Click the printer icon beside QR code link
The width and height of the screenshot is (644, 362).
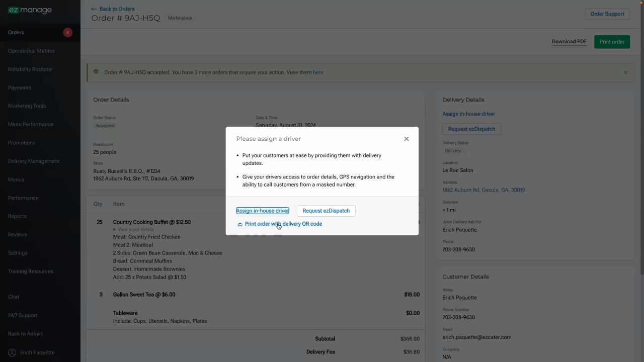[x=240, y=224]
